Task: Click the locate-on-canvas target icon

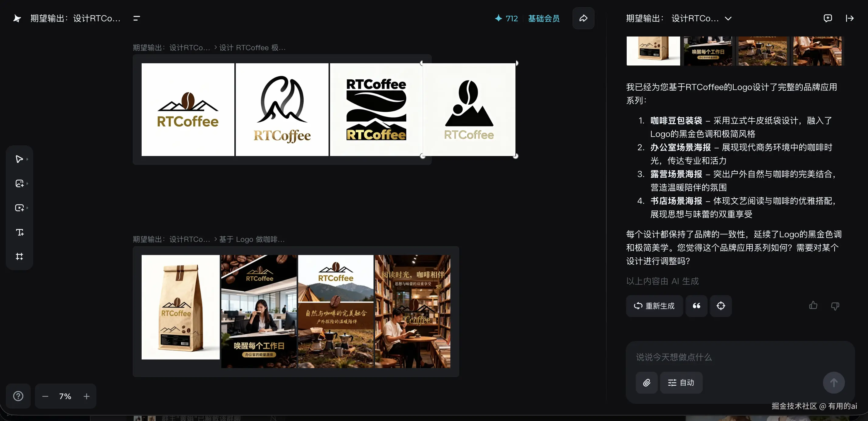Action: pos(720,306)
